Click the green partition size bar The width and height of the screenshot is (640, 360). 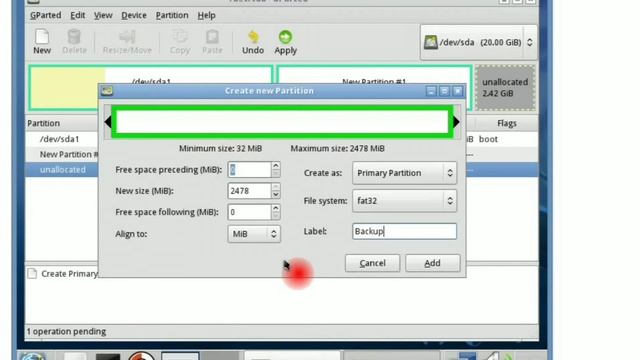[x=282, y=122]
